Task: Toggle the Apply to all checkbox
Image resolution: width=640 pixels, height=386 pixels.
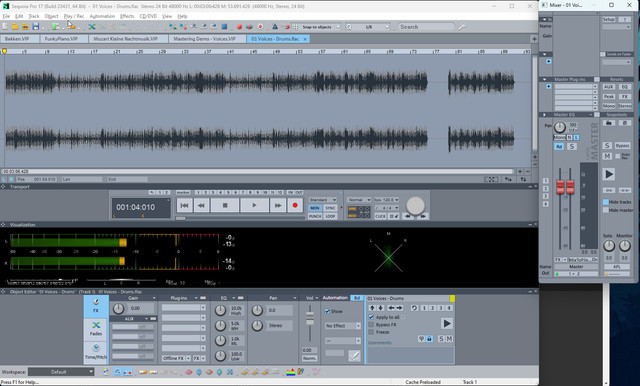Action: (371, 317)
